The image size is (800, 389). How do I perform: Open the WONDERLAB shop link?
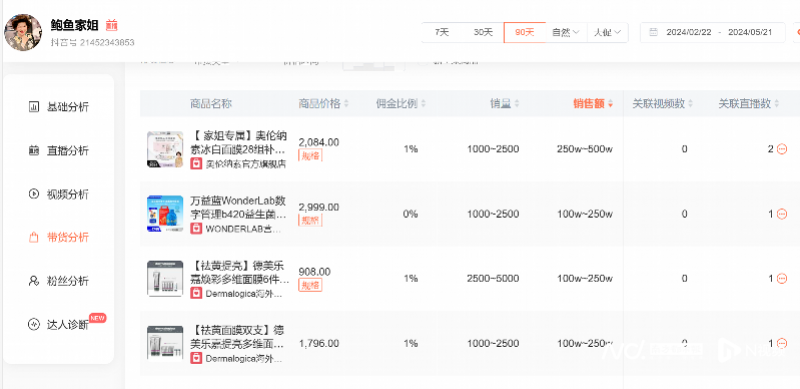(243, 229)
